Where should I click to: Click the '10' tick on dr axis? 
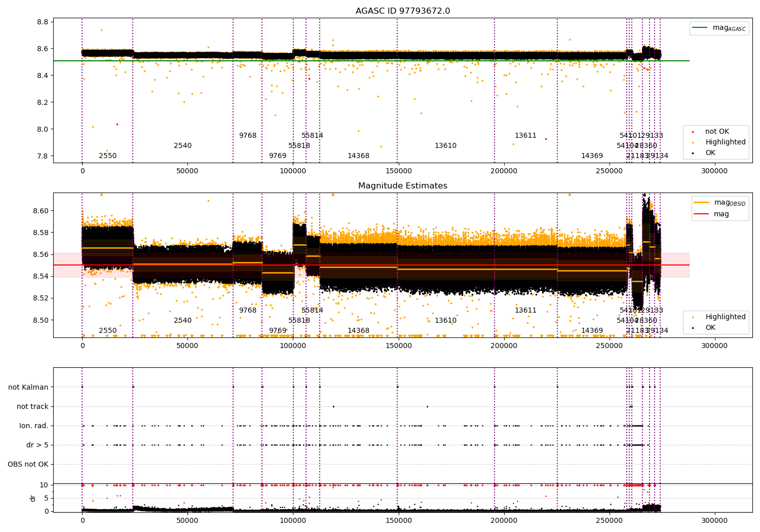44,485
